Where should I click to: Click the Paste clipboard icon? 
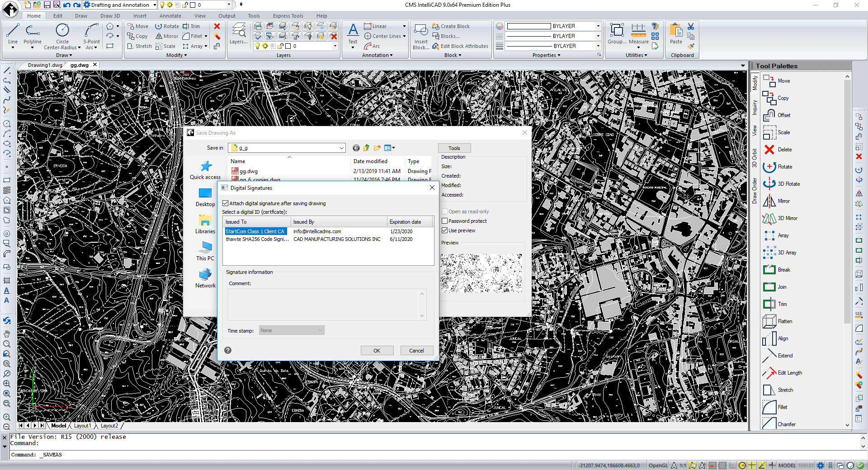(x=676, y=34)
